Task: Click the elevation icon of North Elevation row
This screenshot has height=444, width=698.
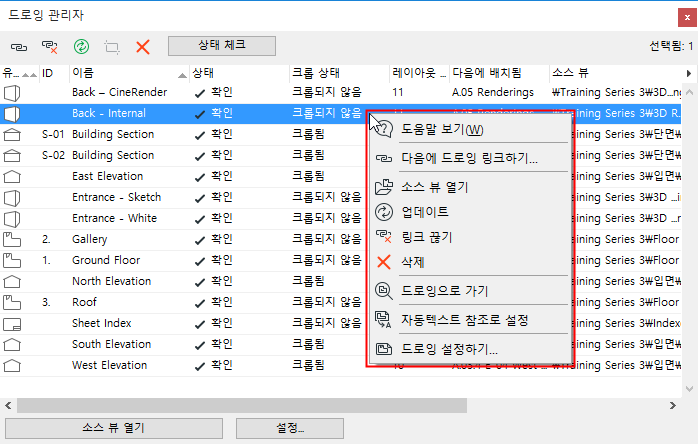Action: 12,282
